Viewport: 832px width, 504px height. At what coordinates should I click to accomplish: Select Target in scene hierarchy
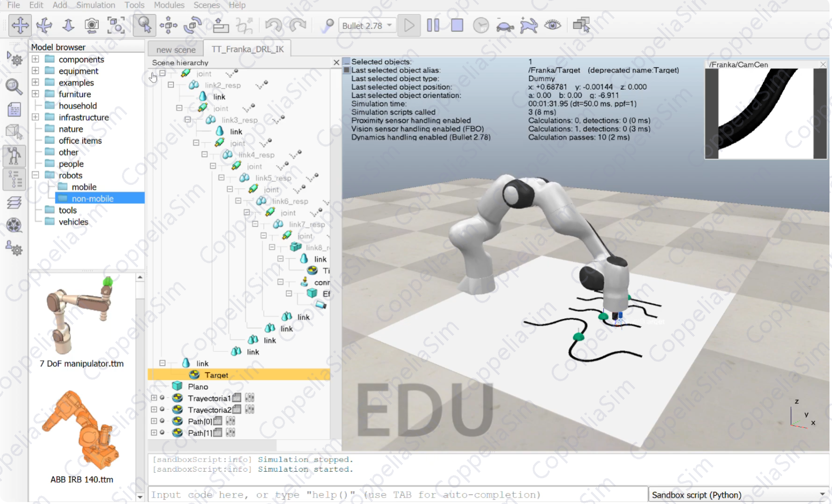(x=216, y=375)
